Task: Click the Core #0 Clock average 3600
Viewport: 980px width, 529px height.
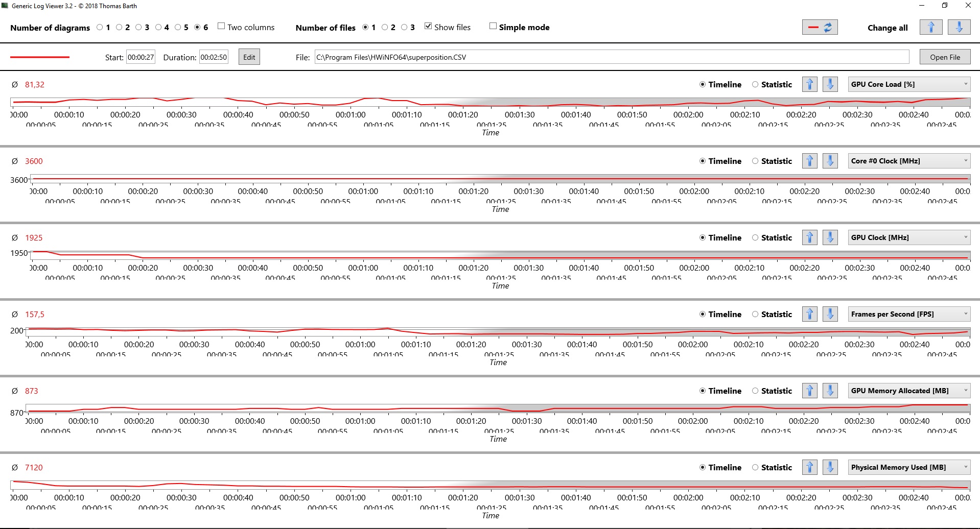Action: click(34, 161)
